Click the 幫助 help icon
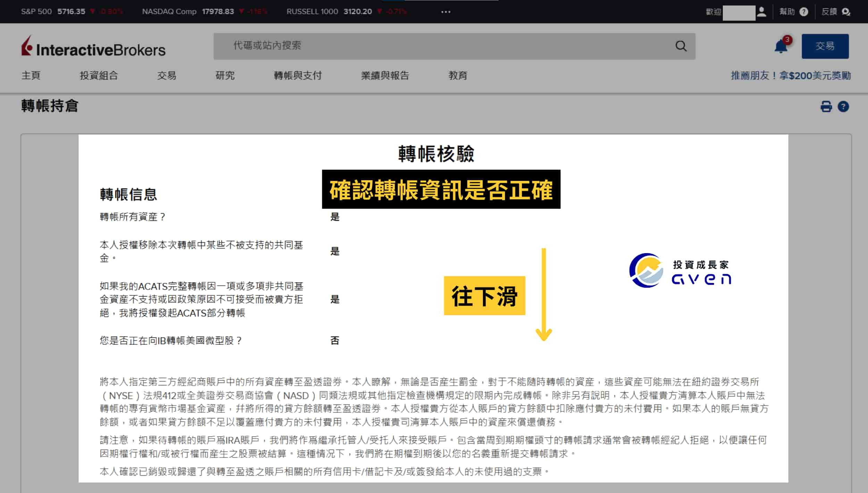 (803, 12)
